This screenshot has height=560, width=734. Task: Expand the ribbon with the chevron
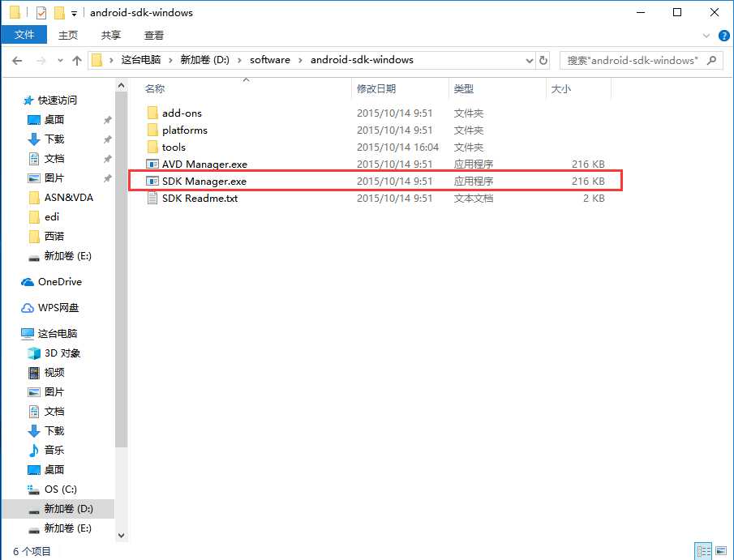tap(706, 36)
